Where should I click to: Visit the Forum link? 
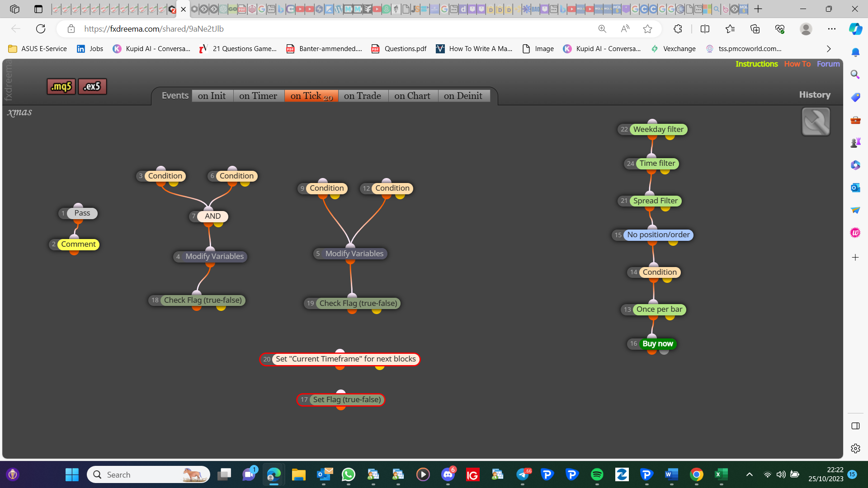(828, 64)
